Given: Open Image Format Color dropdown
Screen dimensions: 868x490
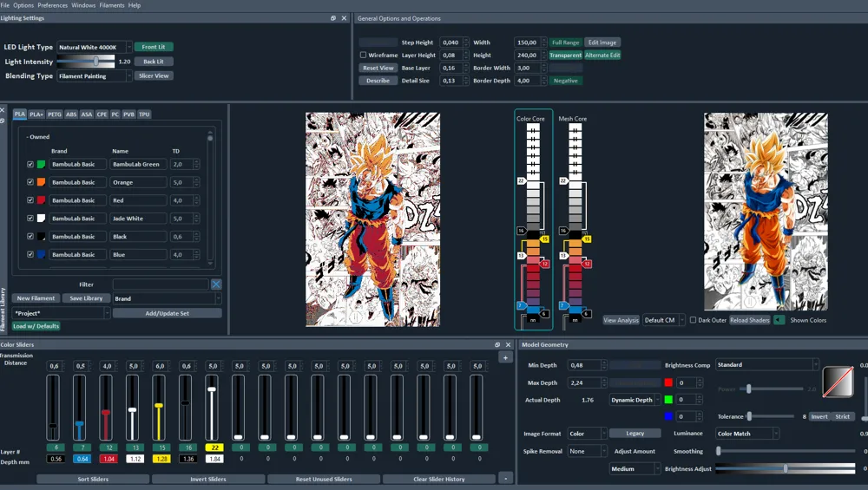Looking at the screenshot, I should (x=587, y=434).
